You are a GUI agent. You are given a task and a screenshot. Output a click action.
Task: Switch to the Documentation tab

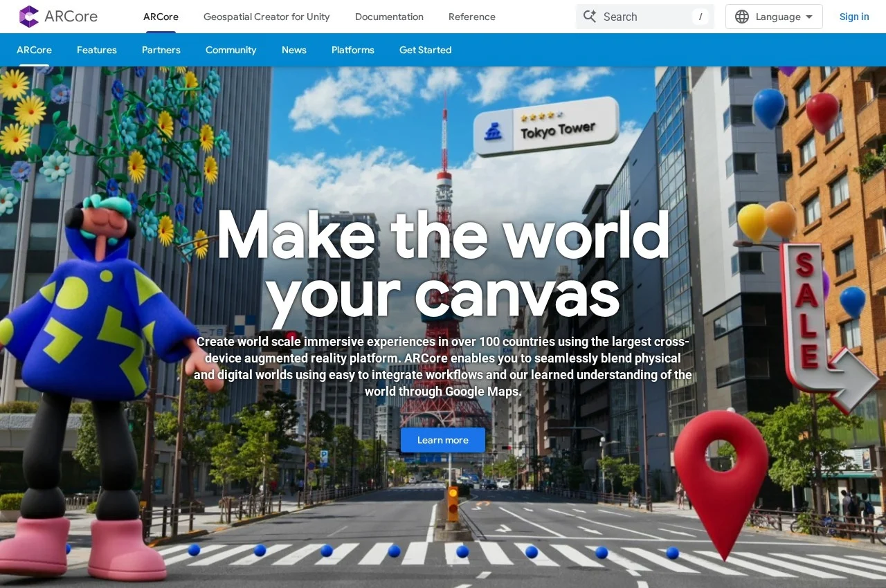(x=389, y=17)
